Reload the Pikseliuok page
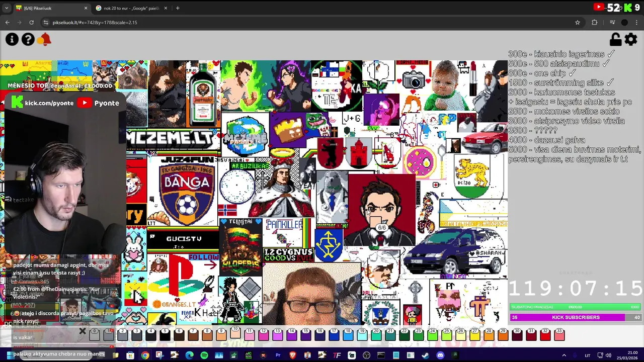Screen dimensions: 644x362 pos(31,22)
